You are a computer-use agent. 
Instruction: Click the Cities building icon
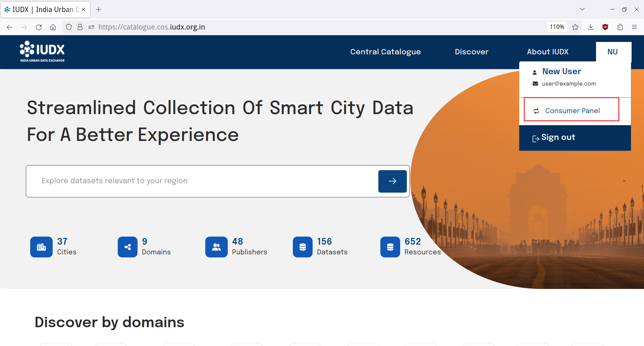coord(41,247)
